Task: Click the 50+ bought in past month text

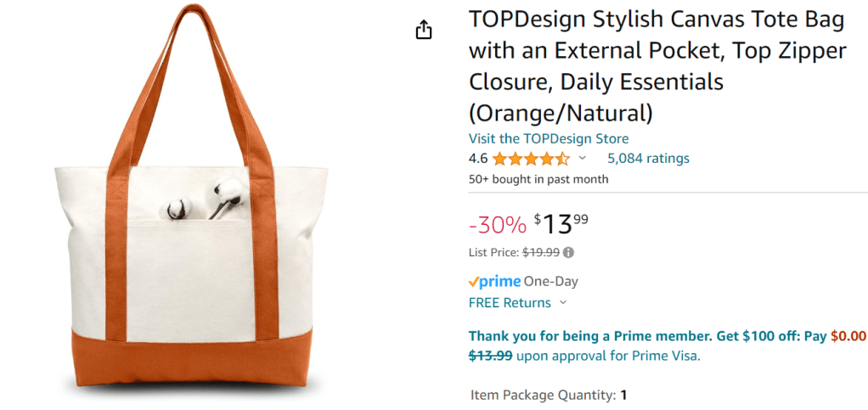Action: tap(538, 179)
